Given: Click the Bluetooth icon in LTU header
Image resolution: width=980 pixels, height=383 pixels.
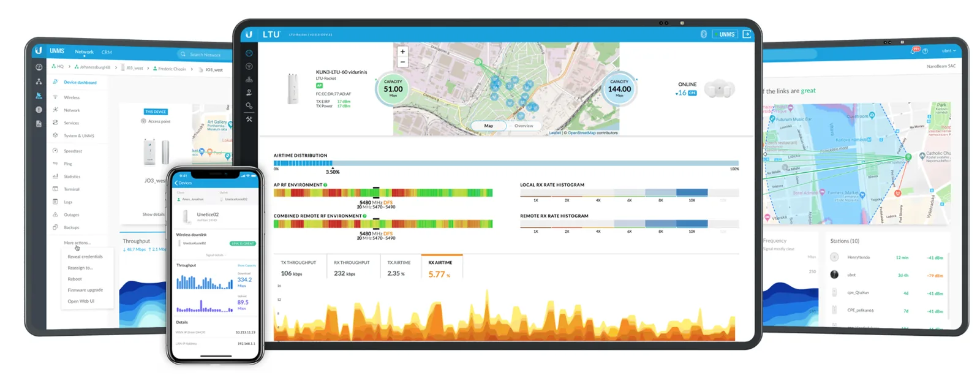Looking at the screenshot, I should 703,34.
